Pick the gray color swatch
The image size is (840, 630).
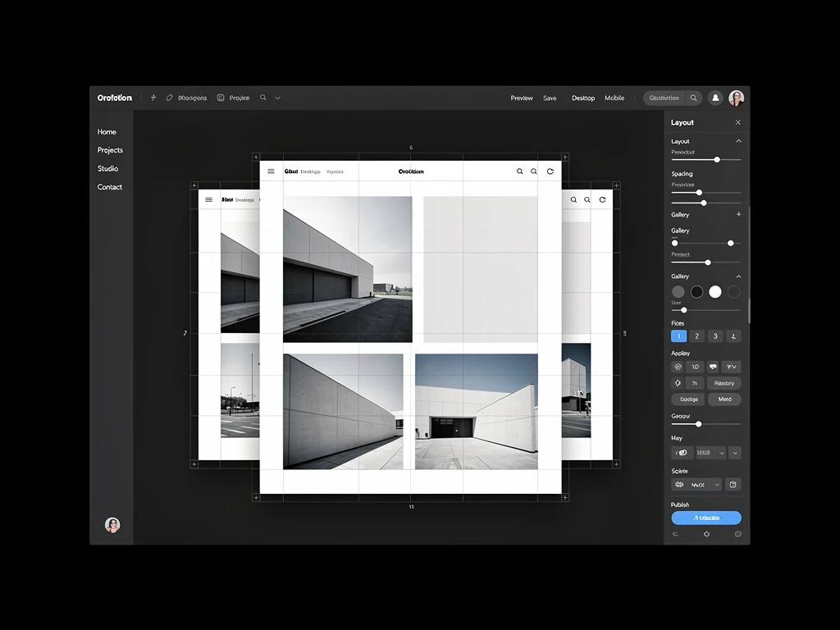[678, 291]
